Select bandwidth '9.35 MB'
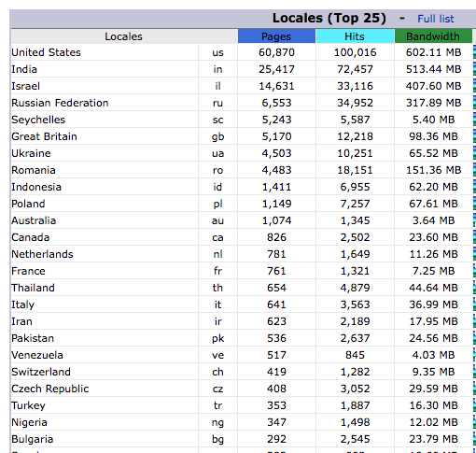Screen dimensions: 476x453 [433, 372]
